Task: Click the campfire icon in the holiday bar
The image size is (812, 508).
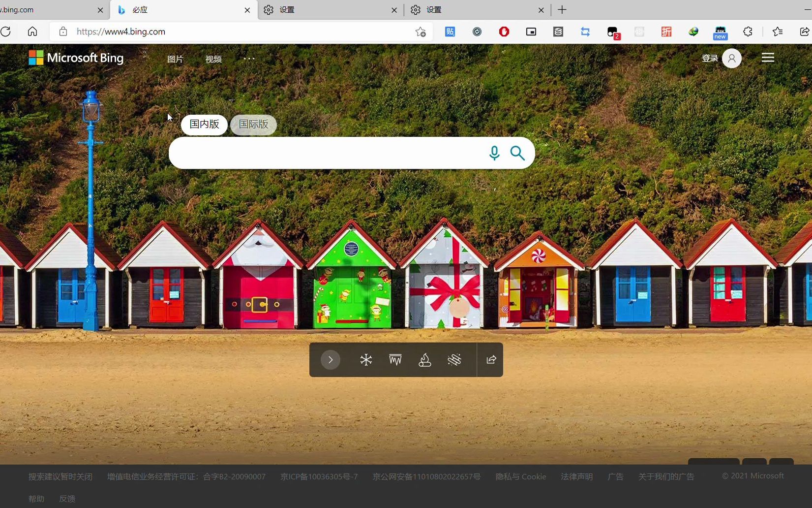Action: 425,360
